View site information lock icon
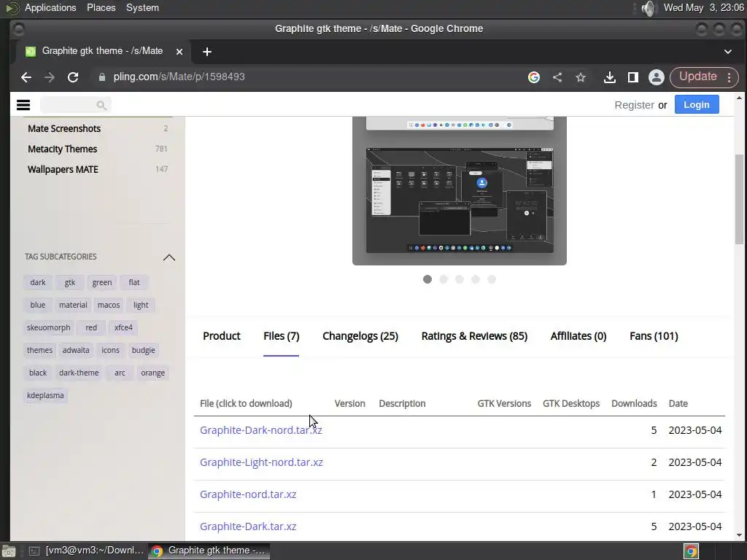Viewport: 747px width, 560px height. [x=102, y=77]
